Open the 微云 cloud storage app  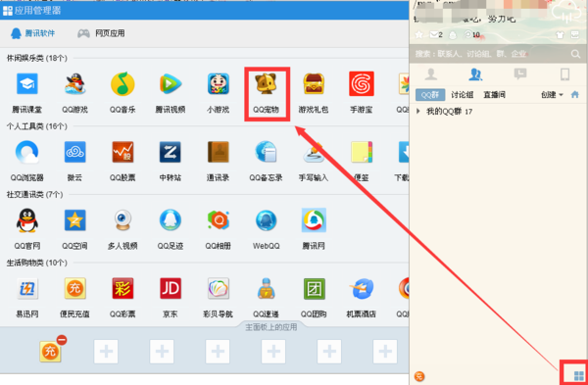click(x=74, y=152)
